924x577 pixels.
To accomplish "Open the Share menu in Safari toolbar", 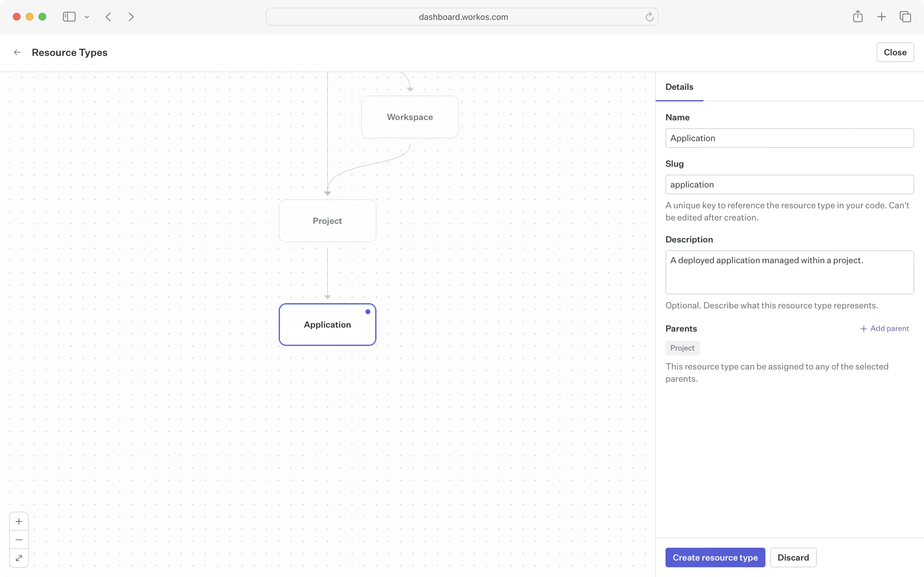I will [858, 16].
